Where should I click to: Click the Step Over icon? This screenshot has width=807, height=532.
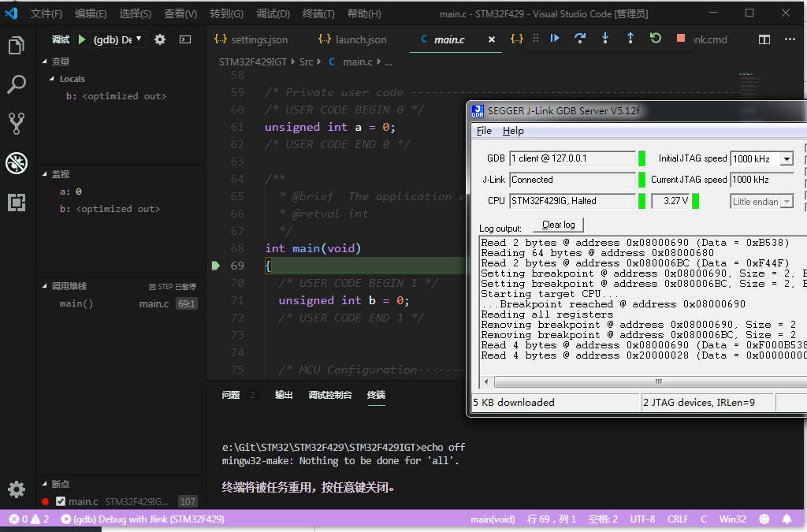pyautogui.click(x=581, y=39)
